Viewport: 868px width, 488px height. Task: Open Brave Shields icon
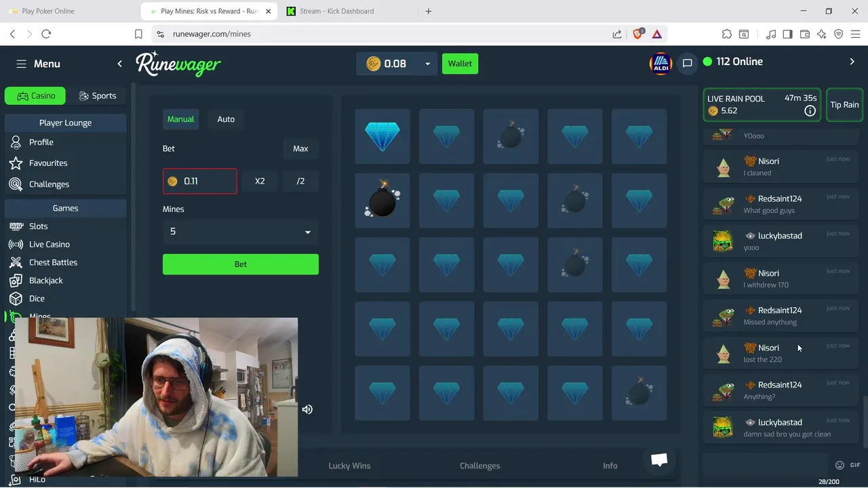tap(638, 34)
